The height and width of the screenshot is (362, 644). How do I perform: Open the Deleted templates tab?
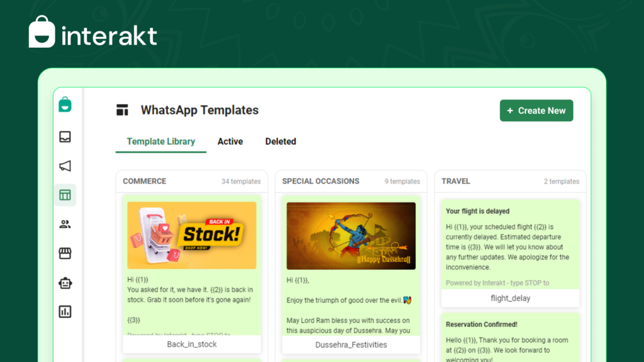(280, 141)
